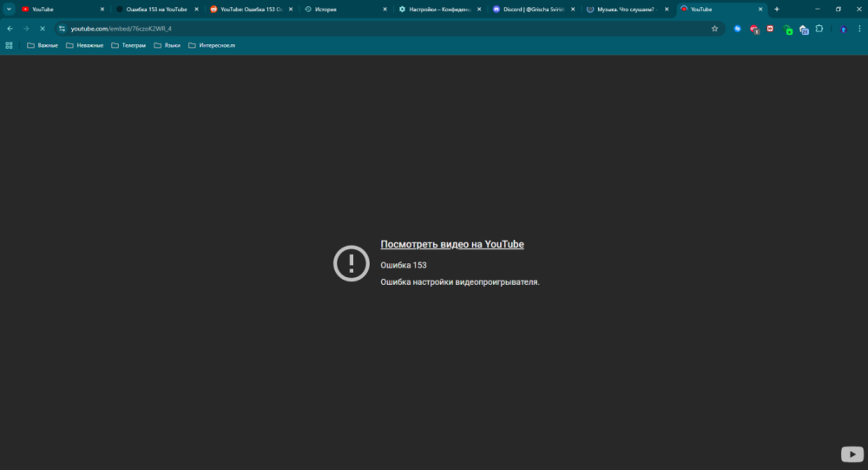Click the YouTube logo in player corner
This screenshot has height=470, width=868.
852,454
